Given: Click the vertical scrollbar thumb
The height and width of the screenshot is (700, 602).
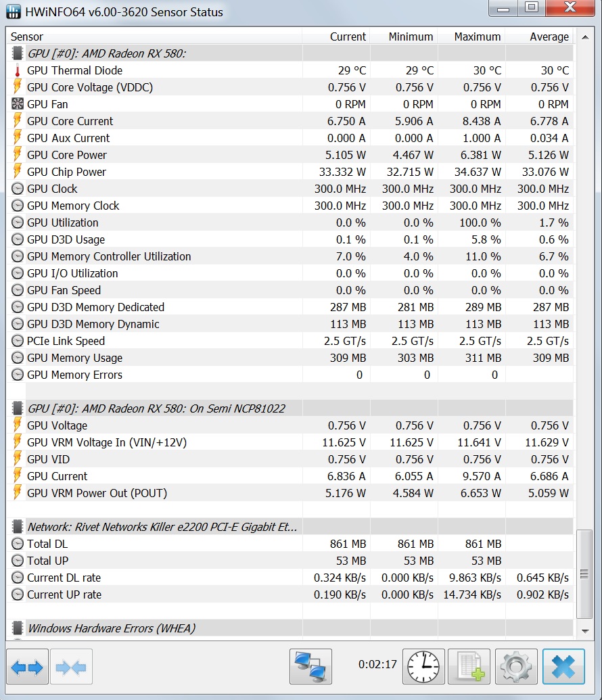Looking at the screenshot, I should [x=584, y=574].
